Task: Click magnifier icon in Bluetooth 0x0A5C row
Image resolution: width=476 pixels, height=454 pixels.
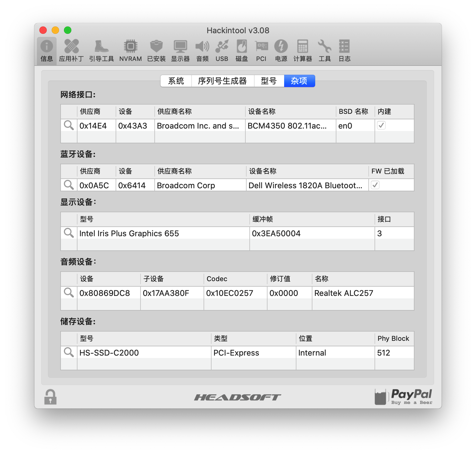Action: 69,185
